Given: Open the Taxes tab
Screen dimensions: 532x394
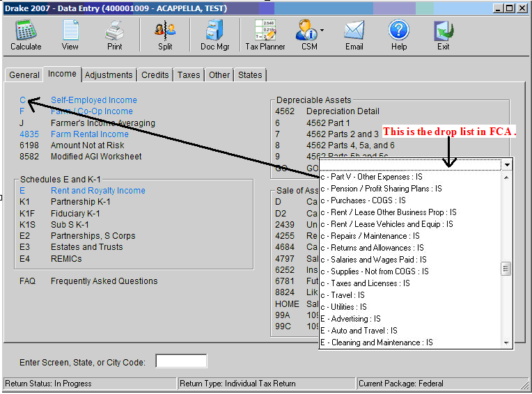Looking at the screenshot, I should tap(189, 75).
